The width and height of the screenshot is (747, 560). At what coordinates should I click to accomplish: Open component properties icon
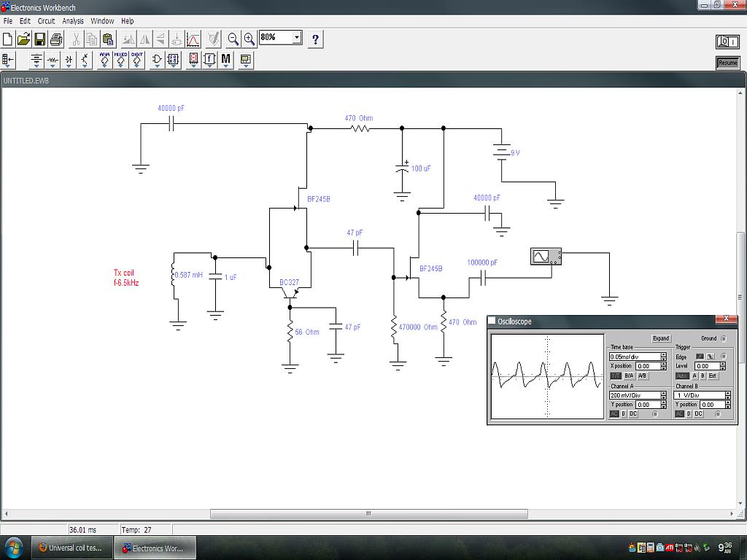214,39
